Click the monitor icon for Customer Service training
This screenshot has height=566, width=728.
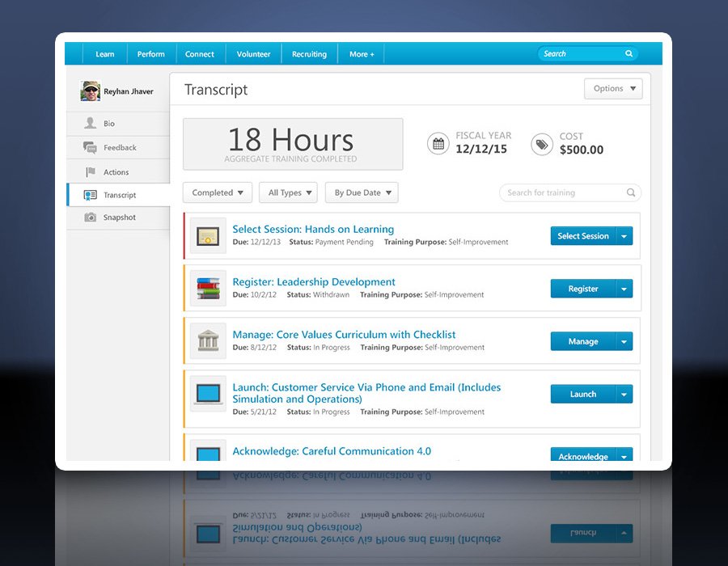click(208, 394)
